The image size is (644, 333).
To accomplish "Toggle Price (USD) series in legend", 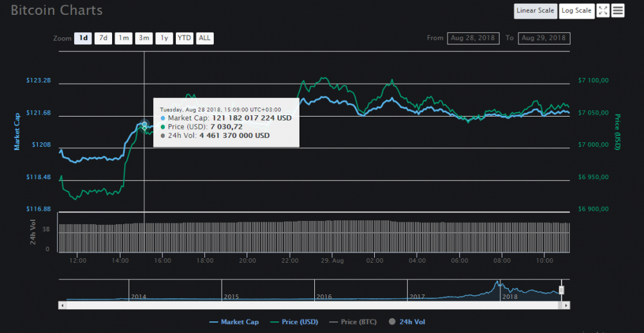I will click(x=294, y=322).
